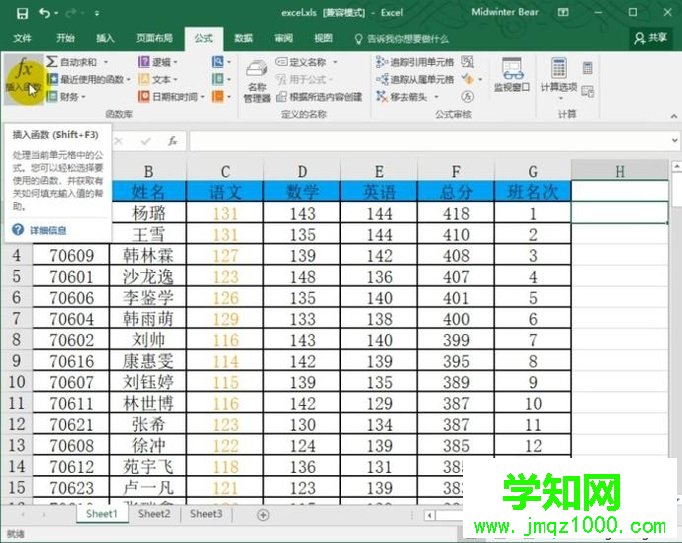Expand the Error Checking dropdown arrow
Viewport: 682px width, 543px height.
pos(480,80)
